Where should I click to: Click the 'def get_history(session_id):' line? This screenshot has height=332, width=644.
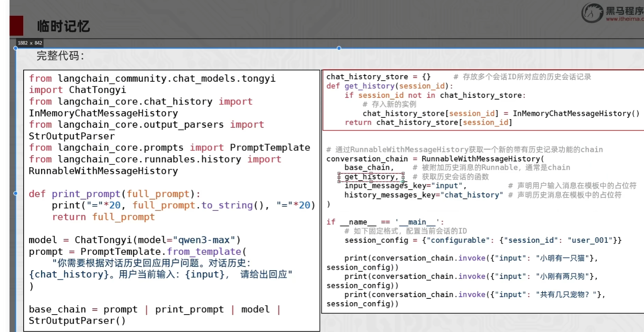click(x=390, y=86)
